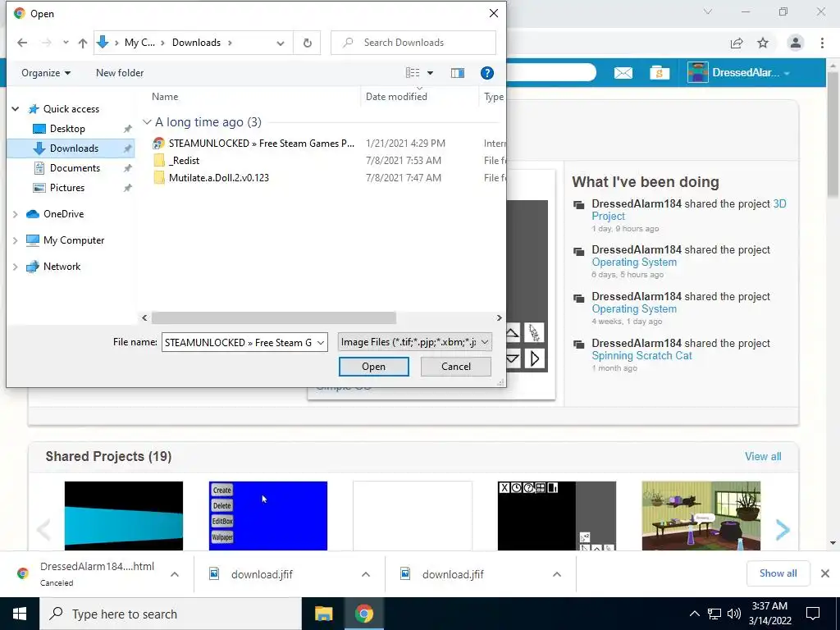Click the dialog horizontal scrollbar
The image size is (840, 630).
(x=273, y=317)
